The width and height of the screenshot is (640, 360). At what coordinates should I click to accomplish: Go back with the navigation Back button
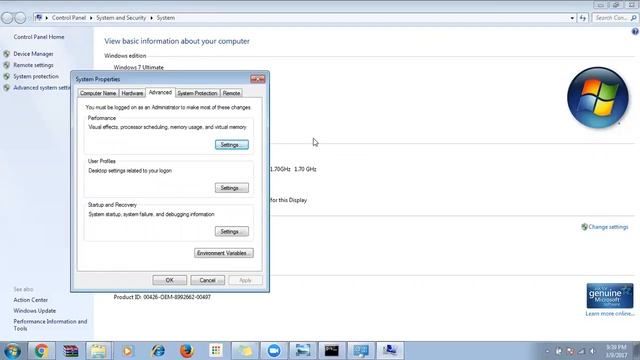[7, 18]
